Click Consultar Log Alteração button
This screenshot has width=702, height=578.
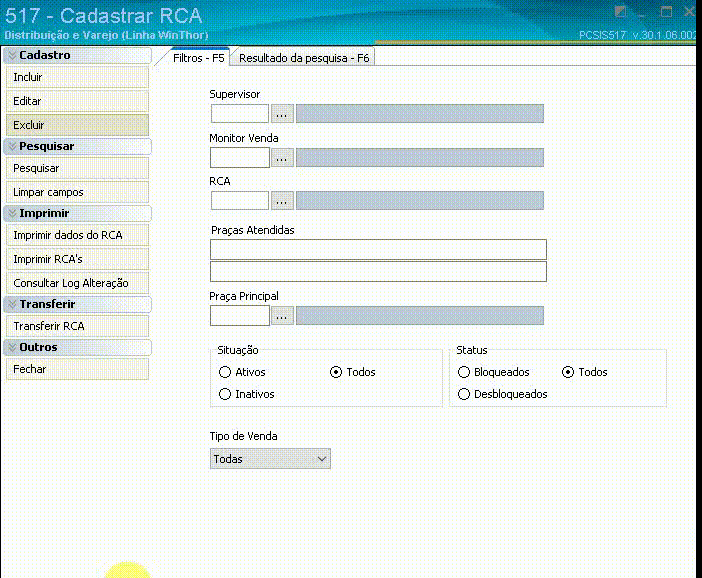coord(77,283)
